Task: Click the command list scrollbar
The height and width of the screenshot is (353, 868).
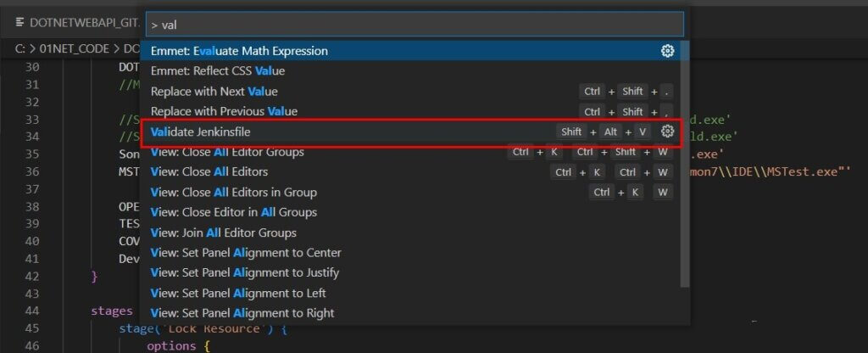Action: click(x=685, y=164)
